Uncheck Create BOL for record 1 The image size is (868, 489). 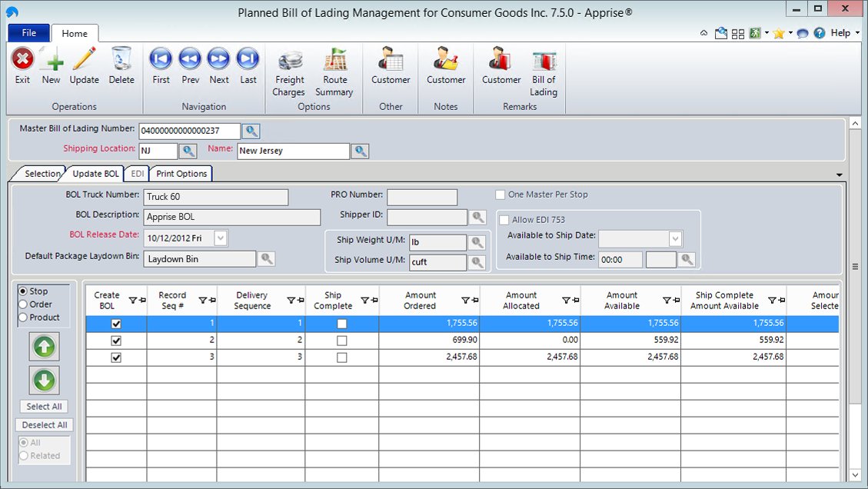pos(116,324)
